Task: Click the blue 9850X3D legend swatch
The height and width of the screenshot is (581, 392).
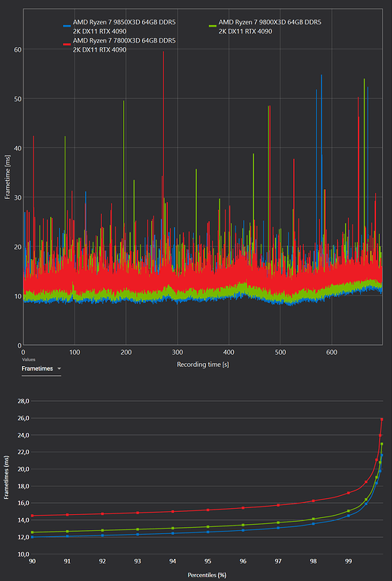Action: coord(67,27)
